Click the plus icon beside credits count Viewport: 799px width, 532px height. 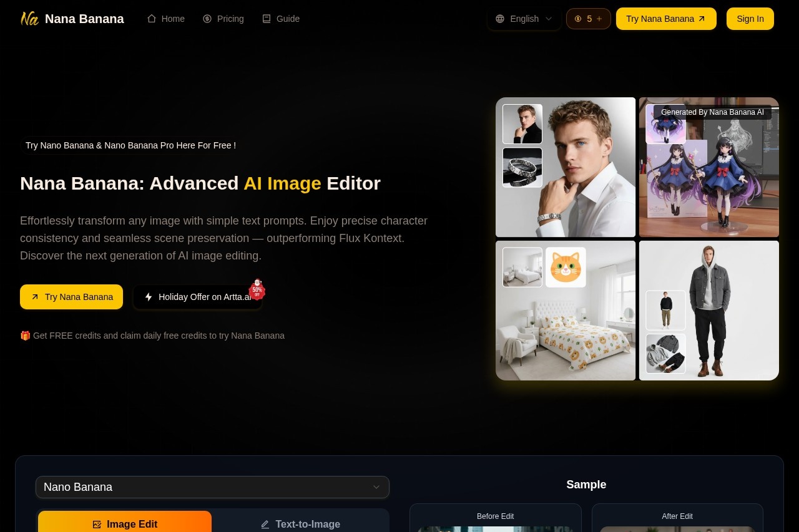(x=599, y=19)
